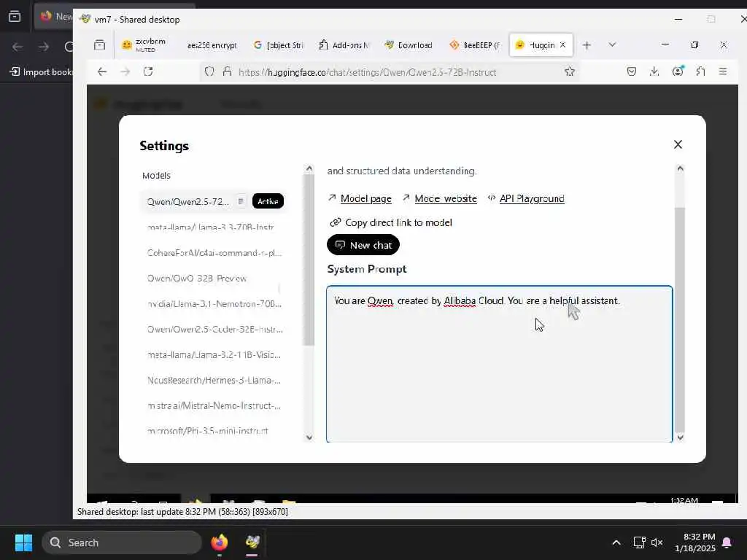Image resolution: width=747 pixels, height=560 pixels.
Task: Open the Model website link
Action: 446,198
